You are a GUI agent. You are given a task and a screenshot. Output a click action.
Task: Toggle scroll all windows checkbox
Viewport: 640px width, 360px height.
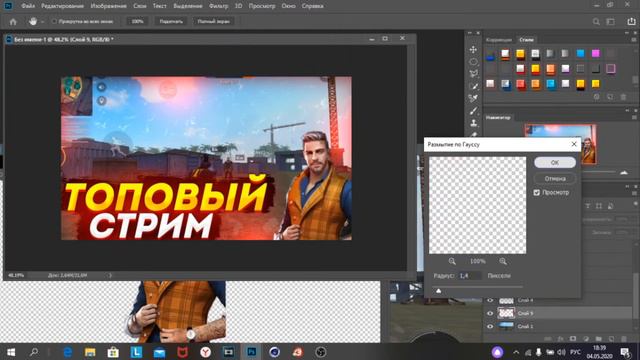(x=54, y=21)
